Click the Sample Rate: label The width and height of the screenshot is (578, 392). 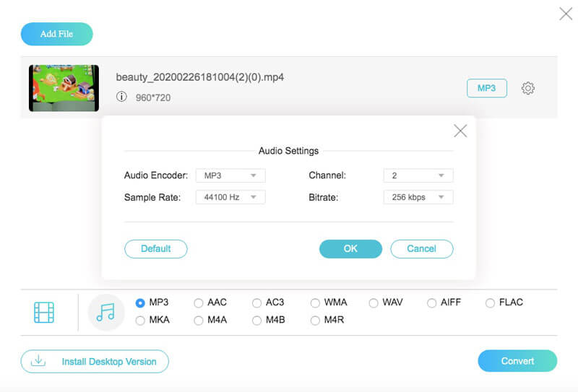coord(152,198)
